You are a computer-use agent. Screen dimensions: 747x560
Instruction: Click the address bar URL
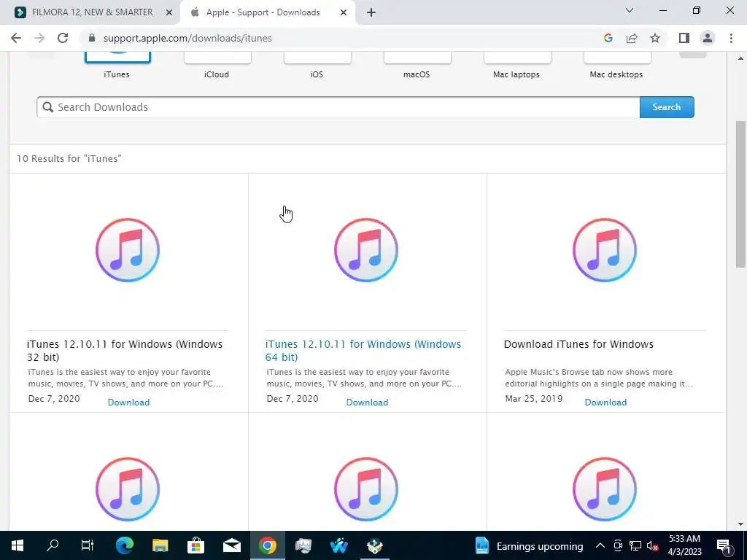click(187, 38)
